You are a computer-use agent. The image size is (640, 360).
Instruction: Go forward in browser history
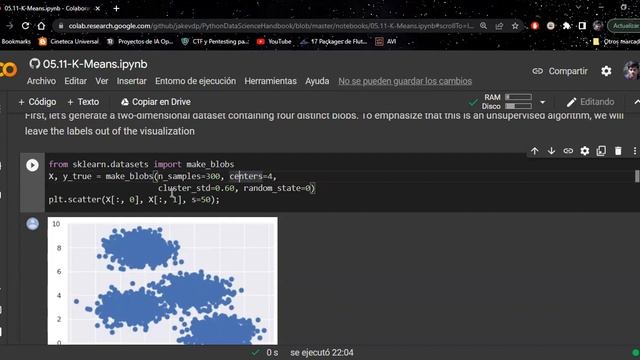tap(9, 26)
